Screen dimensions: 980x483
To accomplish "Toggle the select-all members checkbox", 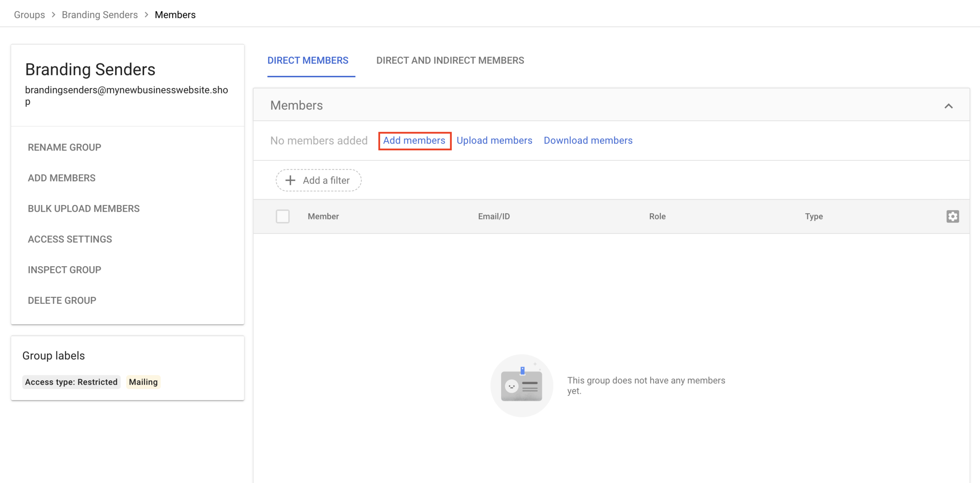I will tap(283, 216).
